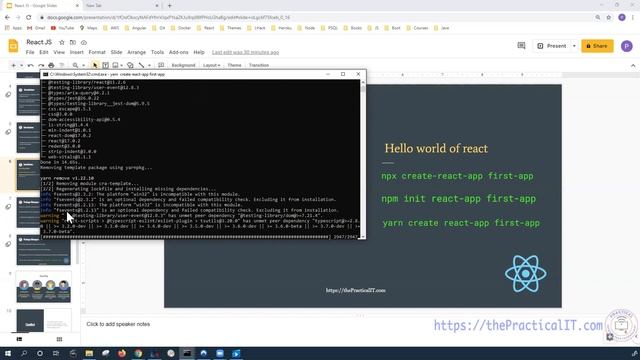
Task: Choose the Text box tool
Action: [x=105, y=65]
